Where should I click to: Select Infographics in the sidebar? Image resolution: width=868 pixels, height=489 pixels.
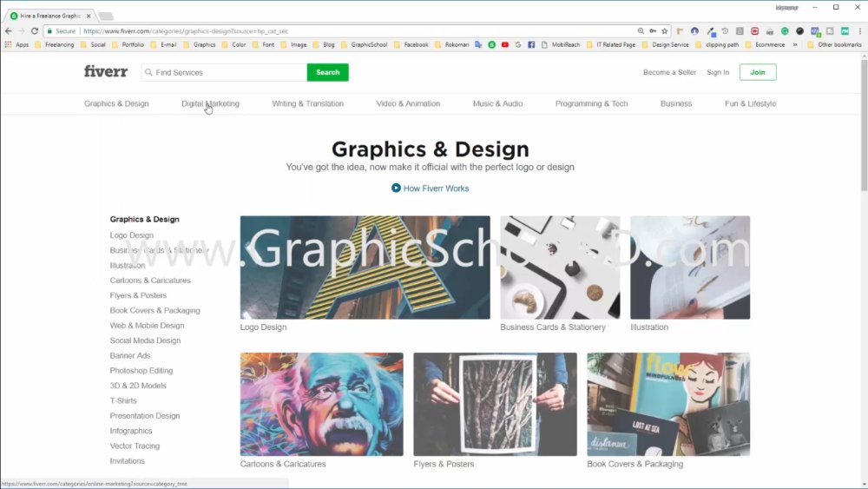point(131,430)
